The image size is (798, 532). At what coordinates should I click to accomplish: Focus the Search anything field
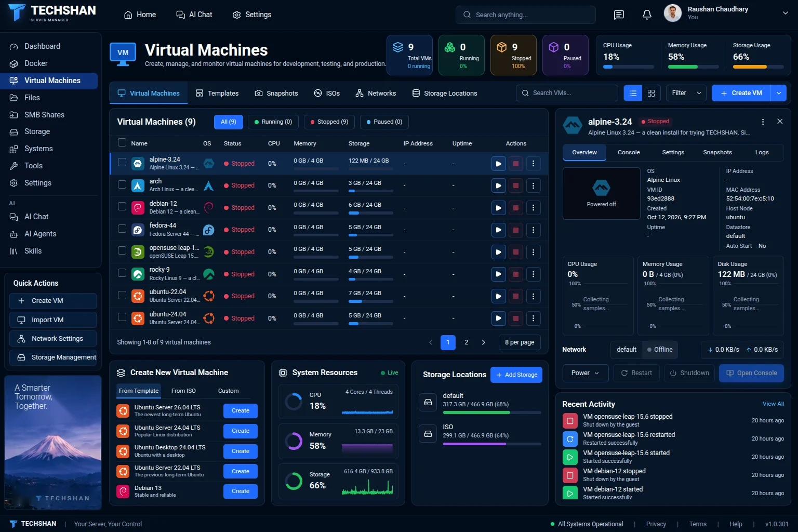(526, 15)
